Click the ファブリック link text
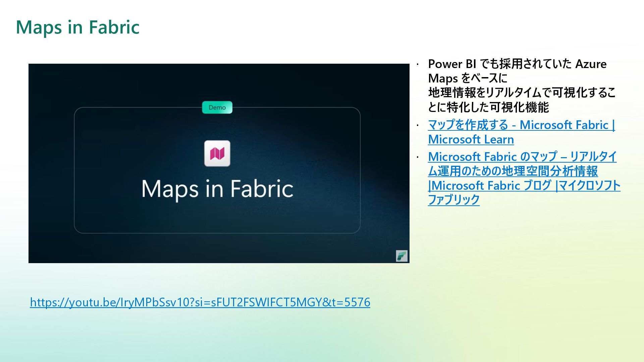The image size is (644, 362). (x=453, y=200)
